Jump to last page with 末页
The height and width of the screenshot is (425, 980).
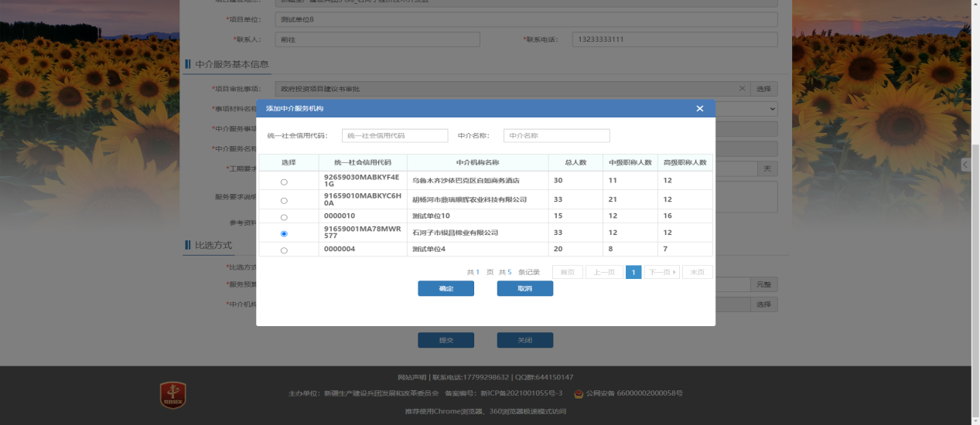[697, 272]
